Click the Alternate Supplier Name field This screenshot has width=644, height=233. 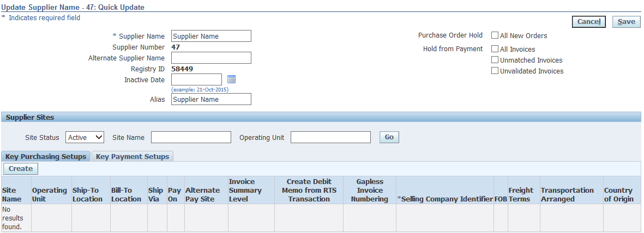(x=211, y=58)
